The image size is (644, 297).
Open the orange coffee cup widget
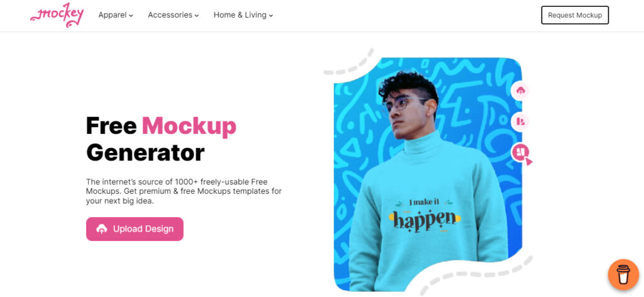click(x=623, y=274)
